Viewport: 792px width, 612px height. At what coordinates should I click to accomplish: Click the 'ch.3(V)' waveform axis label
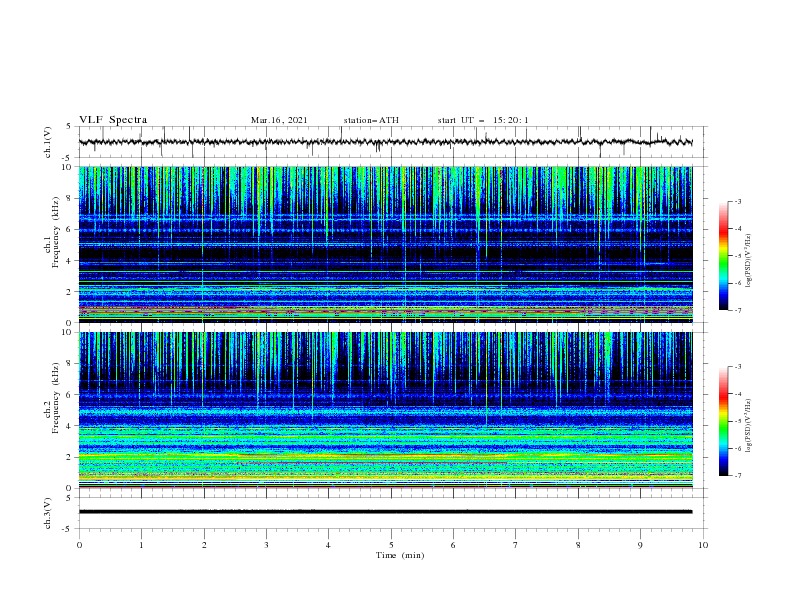click(x=48, y=513)
